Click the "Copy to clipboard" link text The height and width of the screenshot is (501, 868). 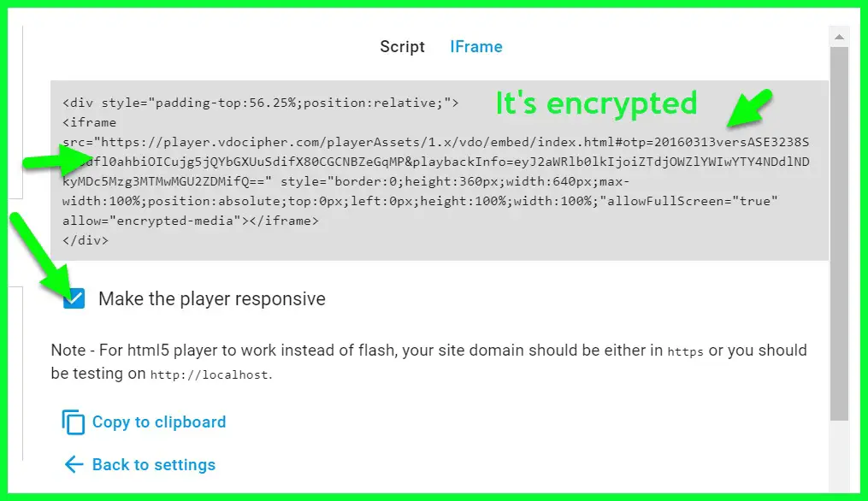click(159, 421)
